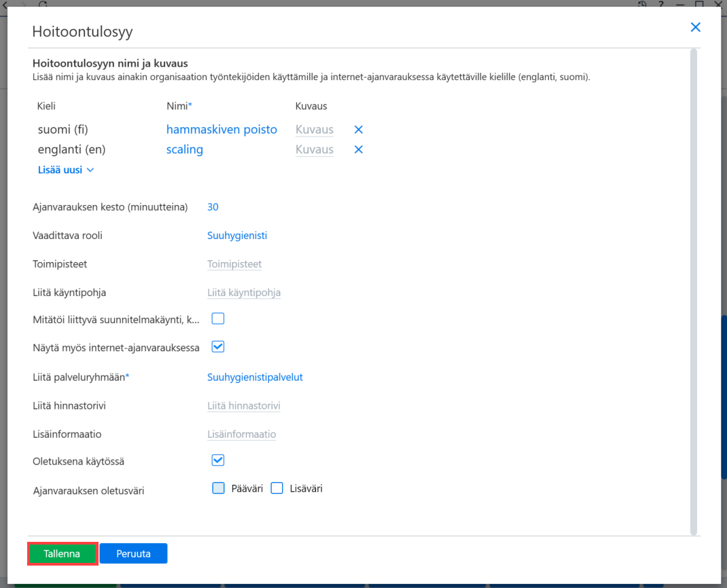Remove the englanti (en) language row
Image resolution: width=727 pixels, height=588 pixels.
[358, 149]
